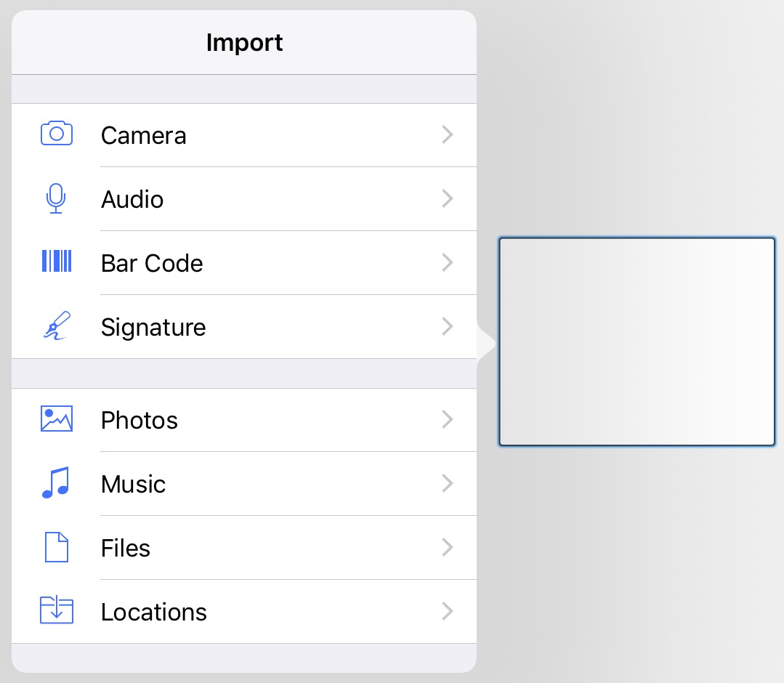
Task: Tap the Bar Code icon
Action: [57, 262]
